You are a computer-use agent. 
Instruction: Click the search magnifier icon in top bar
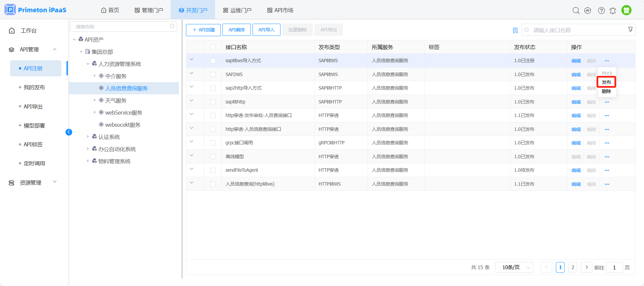point(576,10)
